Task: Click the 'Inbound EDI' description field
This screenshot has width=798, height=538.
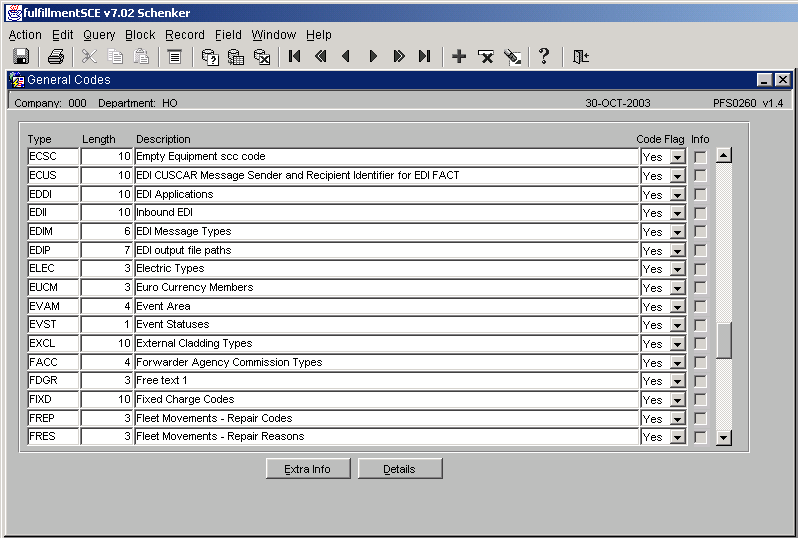Action: click(386, 213)
